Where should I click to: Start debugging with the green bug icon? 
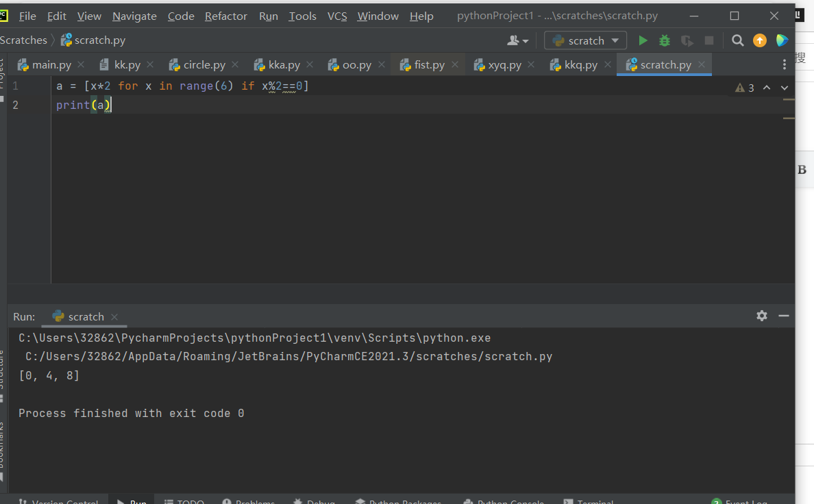pyautogui.click(x=665, y=40)
